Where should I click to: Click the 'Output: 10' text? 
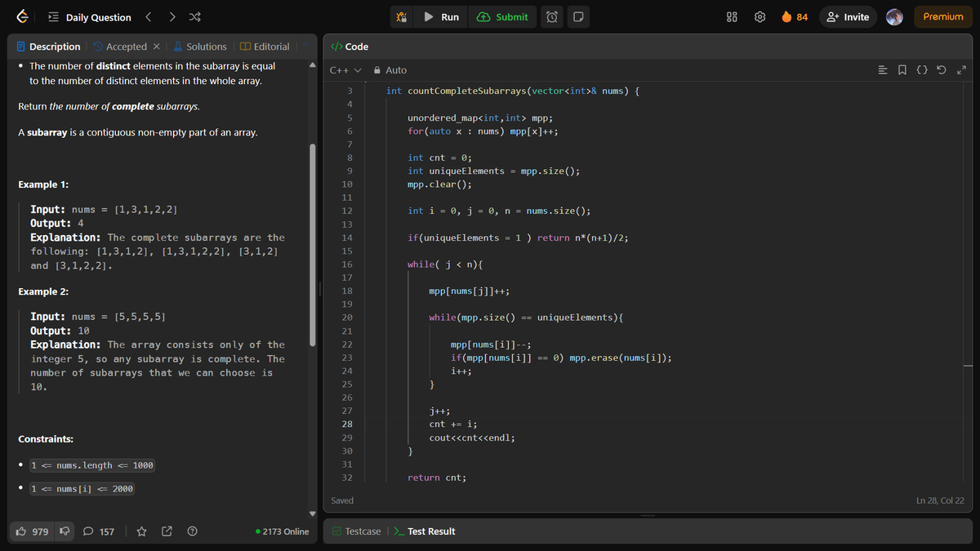[60, 331]
